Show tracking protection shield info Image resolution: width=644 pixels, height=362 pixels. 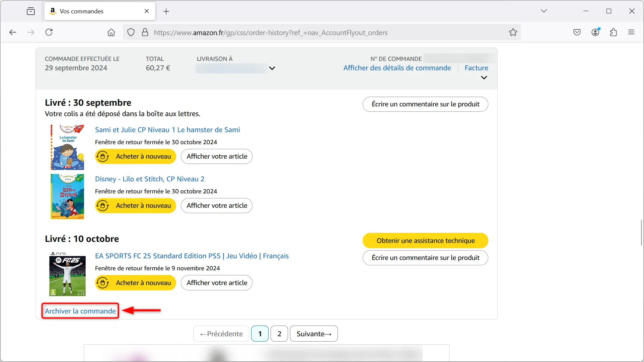pyautogui.click(x=131, y=32)
